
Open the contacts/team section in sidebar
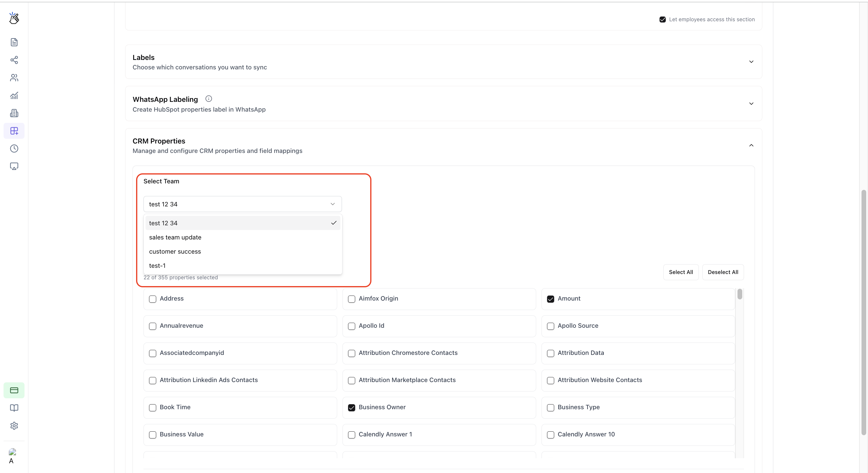pos(14,77)
